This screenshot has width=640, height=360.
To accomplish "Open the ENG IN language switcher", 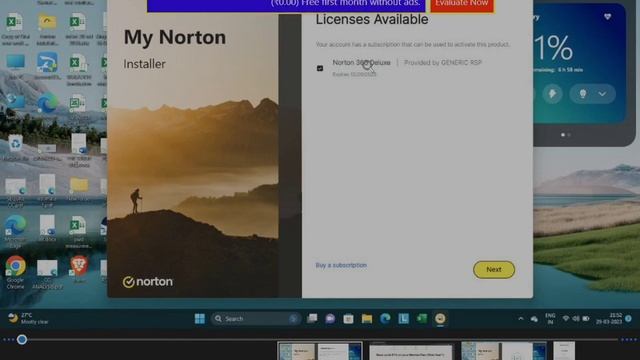I will [550, 319].
